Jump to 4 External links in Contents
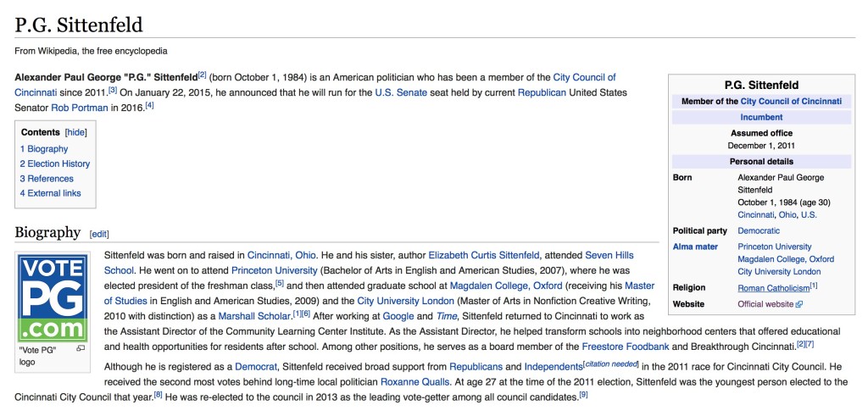The width and height of the screenshot is (868, 416). click(50, 193)
